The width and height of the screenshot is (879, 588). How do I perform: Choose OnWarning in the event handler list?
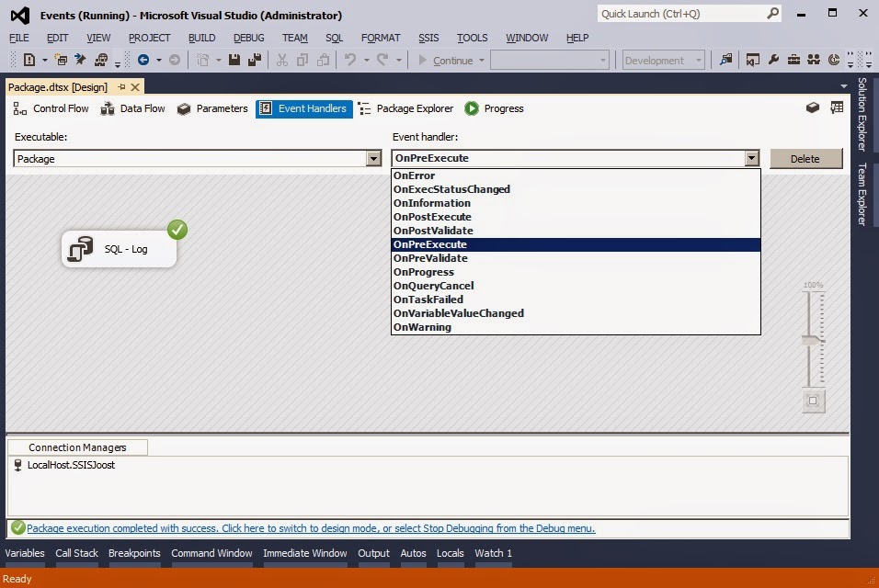(576, 327)
